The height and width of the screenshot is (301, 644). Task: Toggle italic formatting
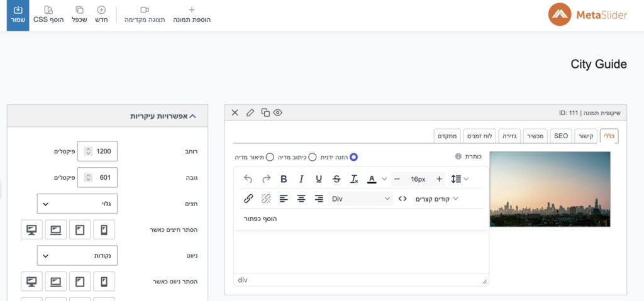301,178
